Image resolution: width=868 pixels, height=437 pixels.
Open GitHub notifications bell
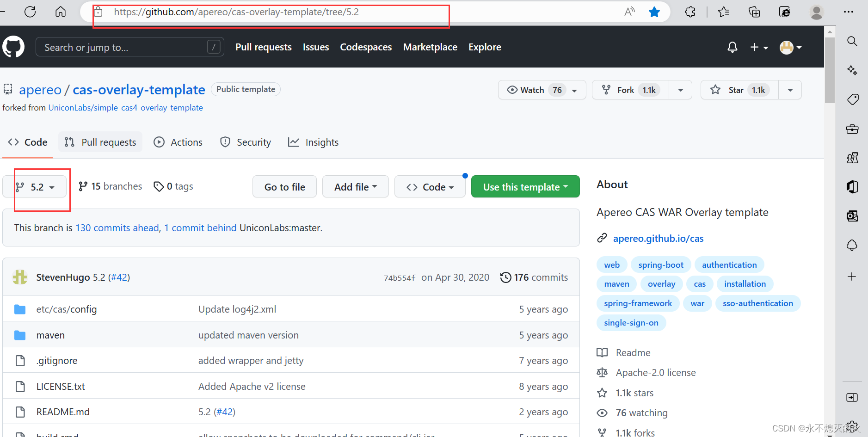(732, 47)
